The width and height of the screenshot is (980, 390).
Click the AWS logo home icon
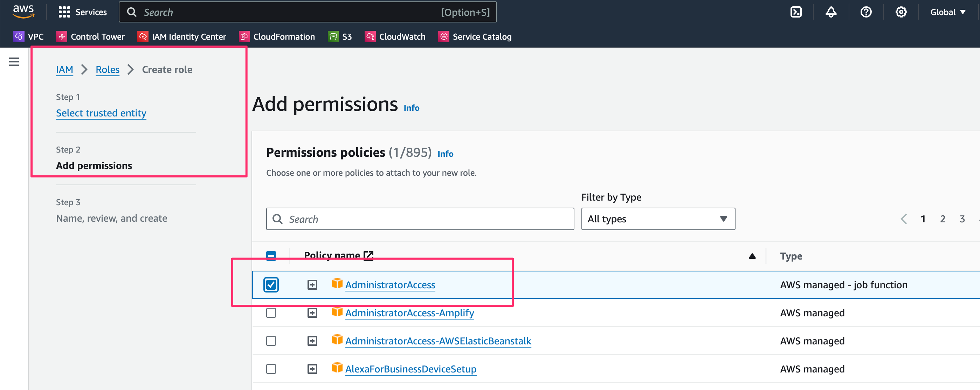click(23, 12)
